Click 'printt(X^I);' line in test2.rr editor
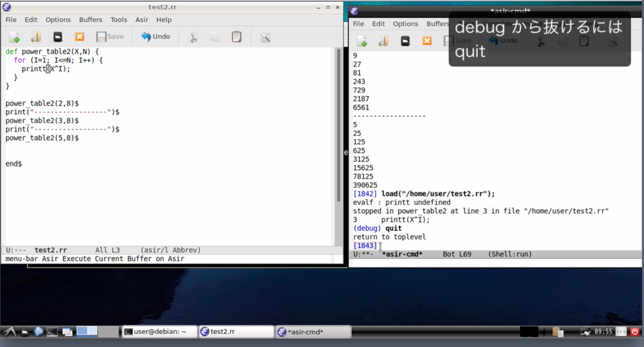 click(x=46, y=69)
